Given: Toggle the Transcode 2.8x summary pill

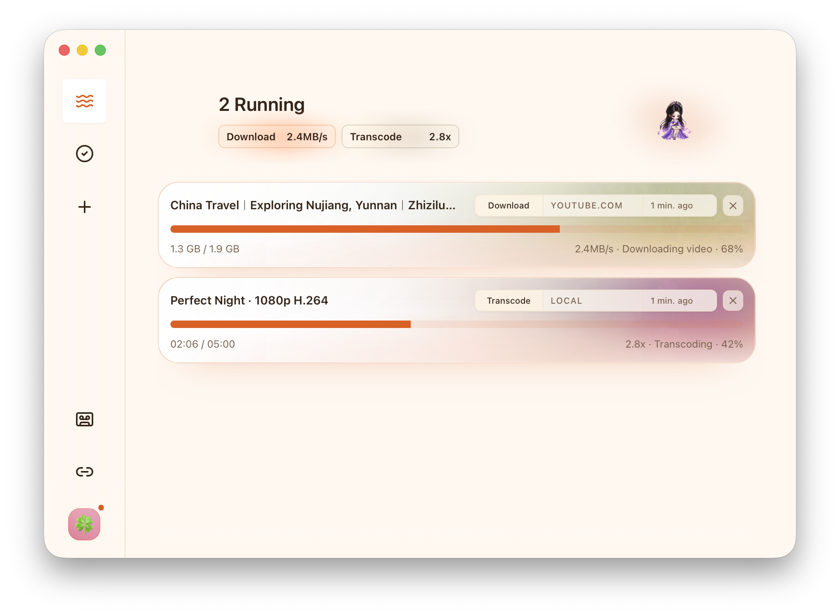Looking at the screenshot, I should pos(400,136).
